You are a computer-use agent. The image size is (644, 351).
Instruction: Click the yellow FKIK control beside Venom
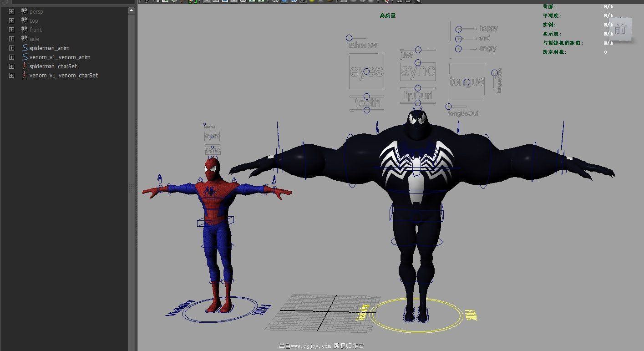[x=471, y=315]
